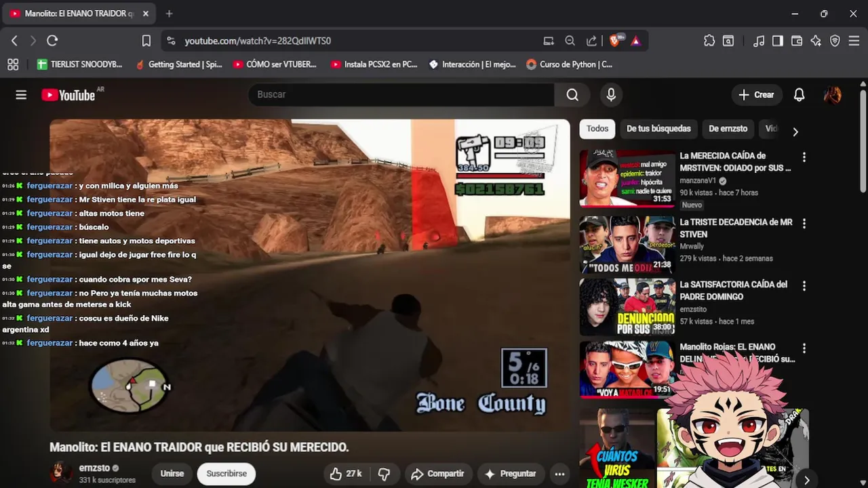Click the Unirse membership button

click(x=172, y=474)
